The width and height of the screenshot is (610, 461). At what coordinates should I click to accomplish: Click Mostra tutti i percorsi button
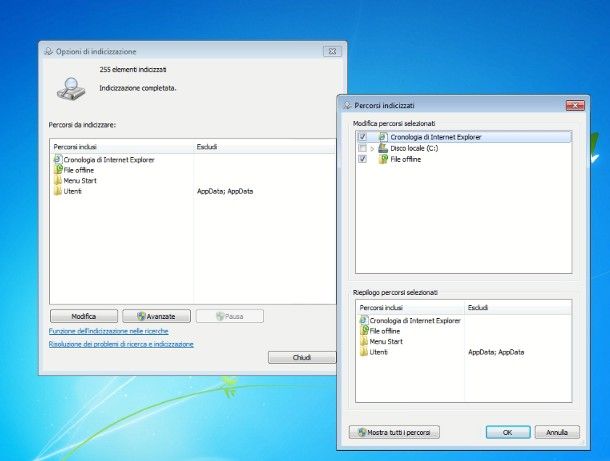[x=394, y=432]
